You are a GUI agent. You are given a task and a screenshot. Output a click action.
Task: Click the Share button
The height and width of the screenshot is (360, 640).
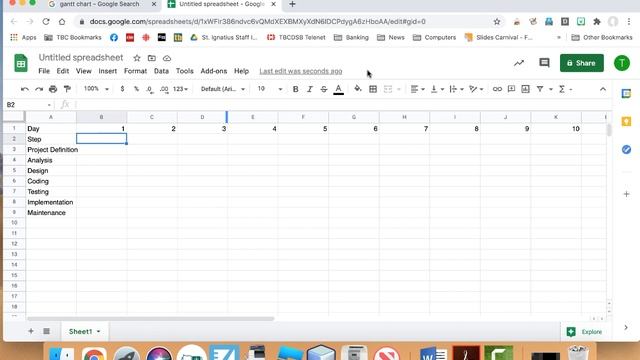click(x=582, y=63)
